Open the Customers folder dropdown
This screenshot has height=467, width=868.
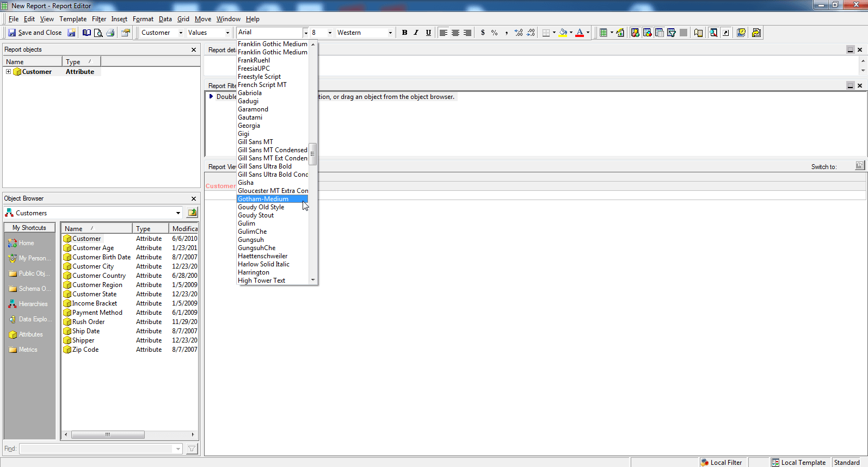(x=178, y=213)
